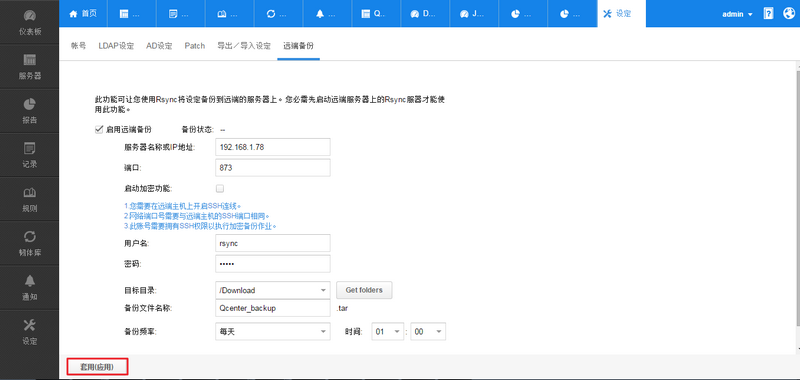Click the 用户名 field containing rsync
The height and width of the screenshot is (380, 800).
coord(273,243)
